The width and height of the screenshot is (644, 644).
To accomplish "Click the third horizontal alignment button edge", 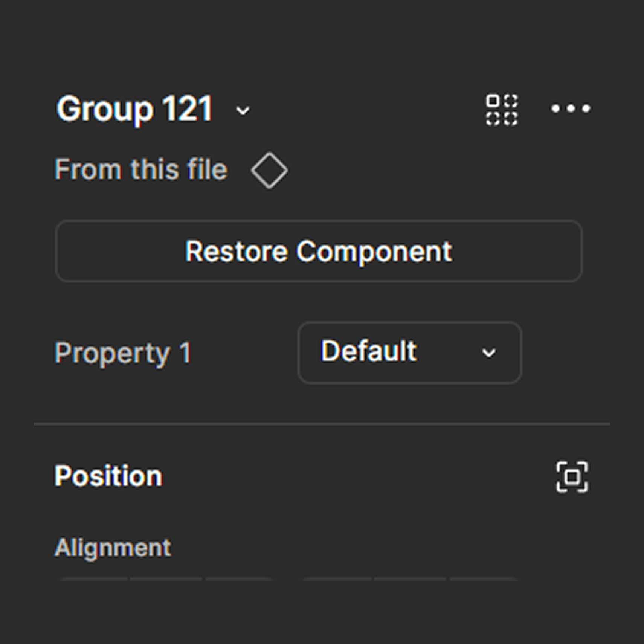I will (240, 578).
